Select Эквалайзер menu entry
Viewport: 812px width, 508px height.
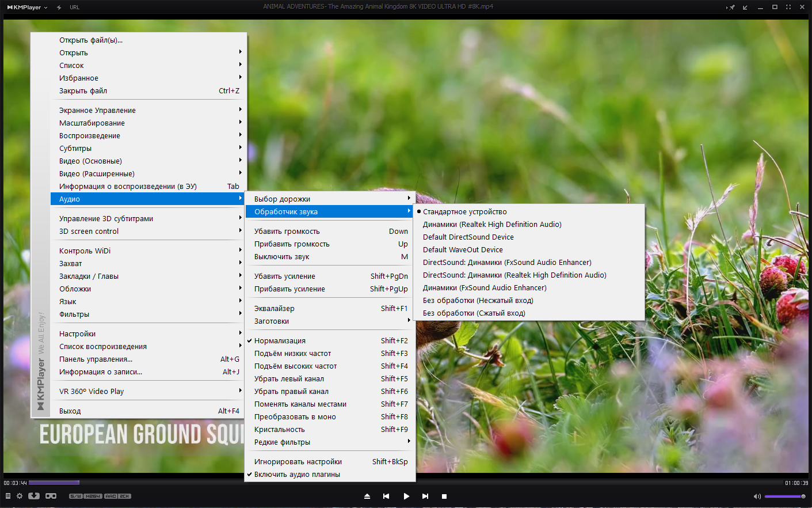330,308
